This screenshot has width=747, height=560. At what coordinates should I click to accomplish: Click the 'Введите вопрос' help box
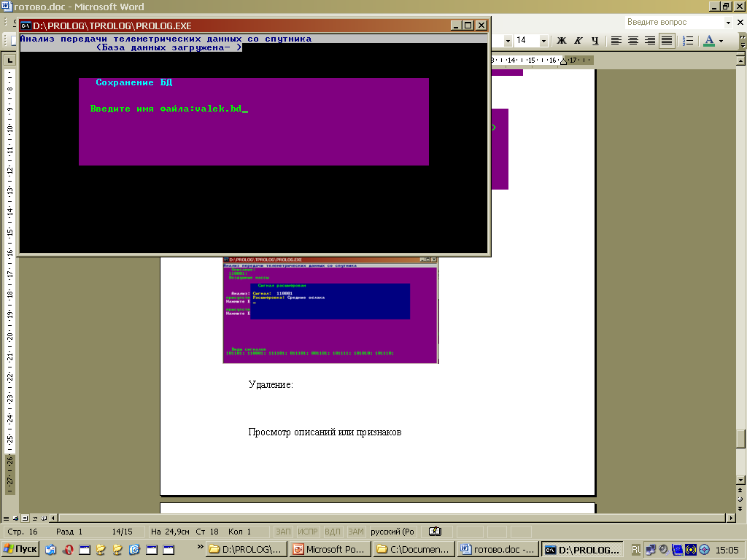(x=674, y=22)
